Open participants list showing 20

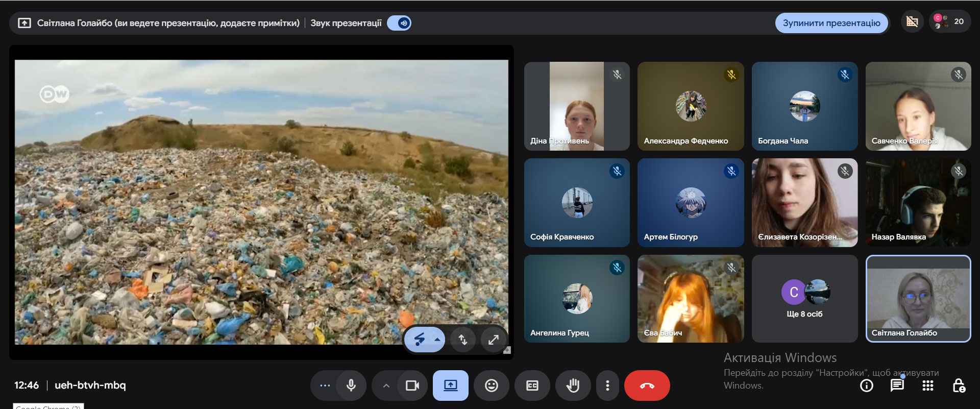pyautogui.click(x=949, y=21)
